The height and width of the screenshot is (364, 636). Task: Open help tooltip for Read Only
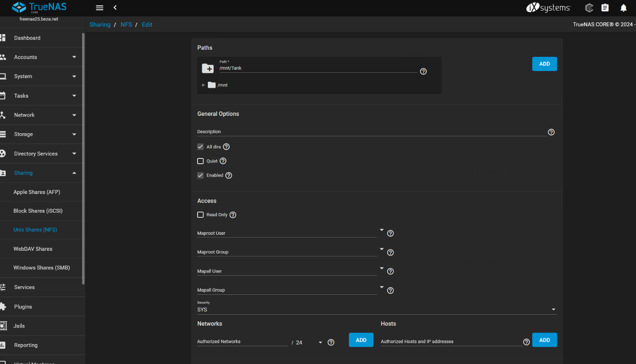click(233, 215)
